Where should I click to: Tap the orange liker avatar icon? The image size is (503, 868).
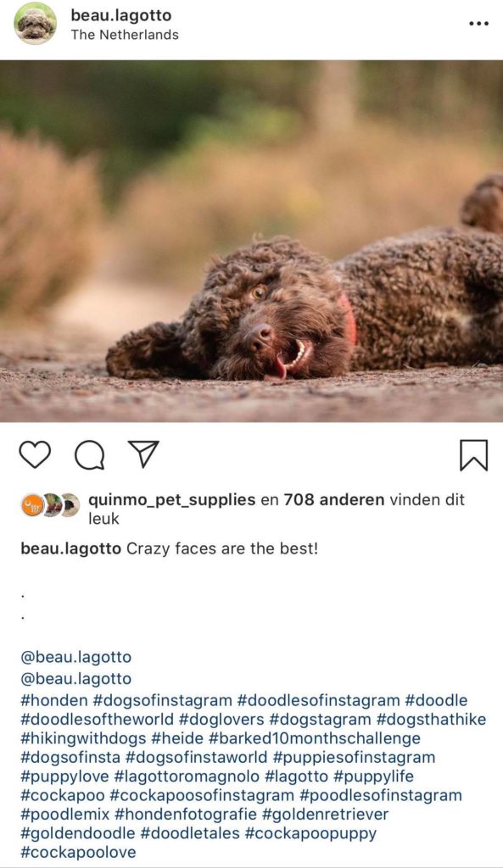[32, 505]
